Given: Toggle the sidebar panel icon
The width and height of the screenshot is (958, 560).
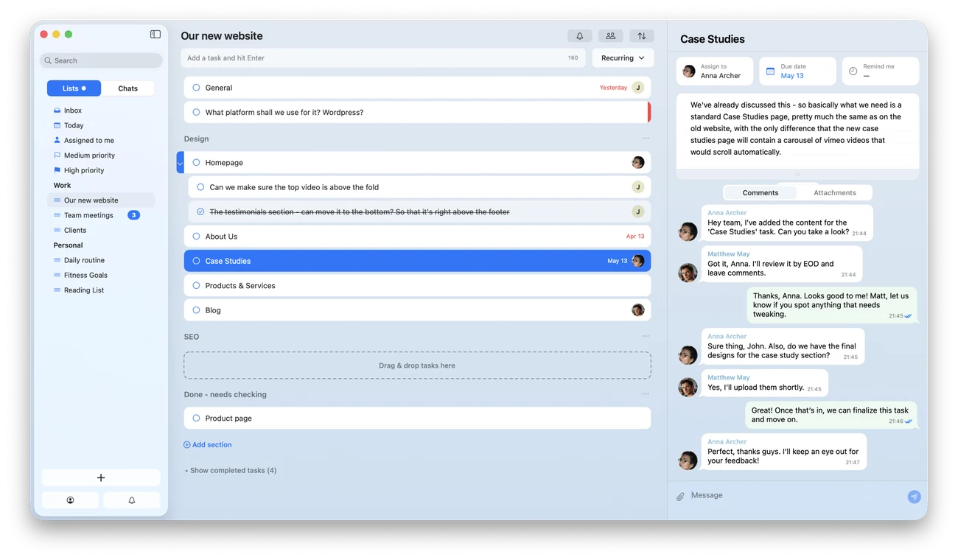Looking at the screenshot, I should (155, 34).
